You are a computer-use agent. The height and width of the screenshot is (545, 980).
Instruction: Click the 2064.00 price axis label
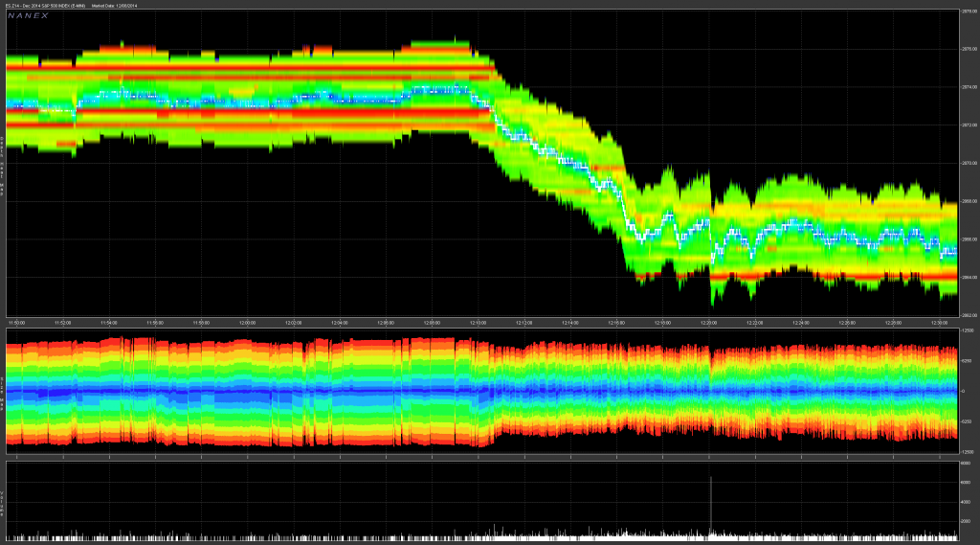pos(969,277)
